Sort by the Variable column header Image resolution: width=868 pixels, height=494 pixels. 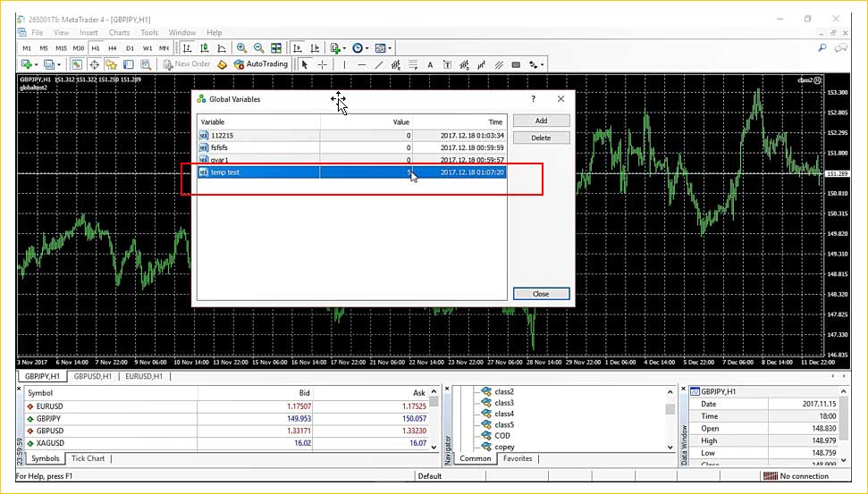coord(258,121)
